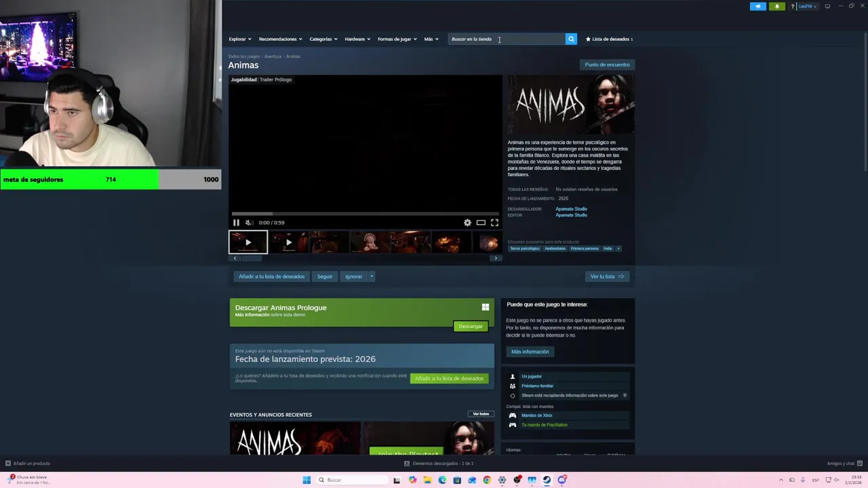Unmute the trailer audio icon
Screen dimensions: 868x488
249,222
